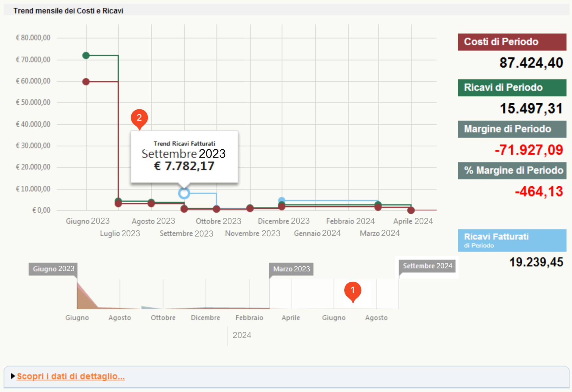Screen dimensions: 572x392
Task: Toggle the Ricavi Fatturati legend series
Action: [x=512, y=240]
